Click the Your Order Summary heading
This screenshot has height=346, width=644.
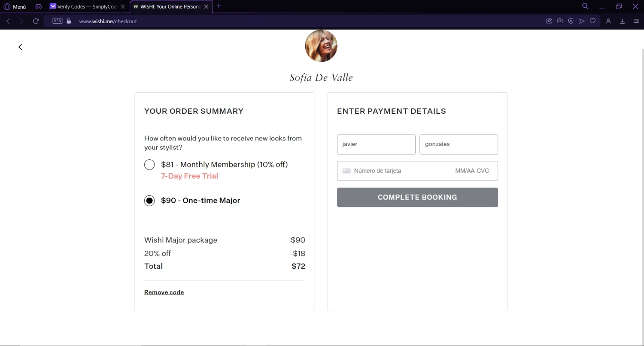click(x=194, y=111)
